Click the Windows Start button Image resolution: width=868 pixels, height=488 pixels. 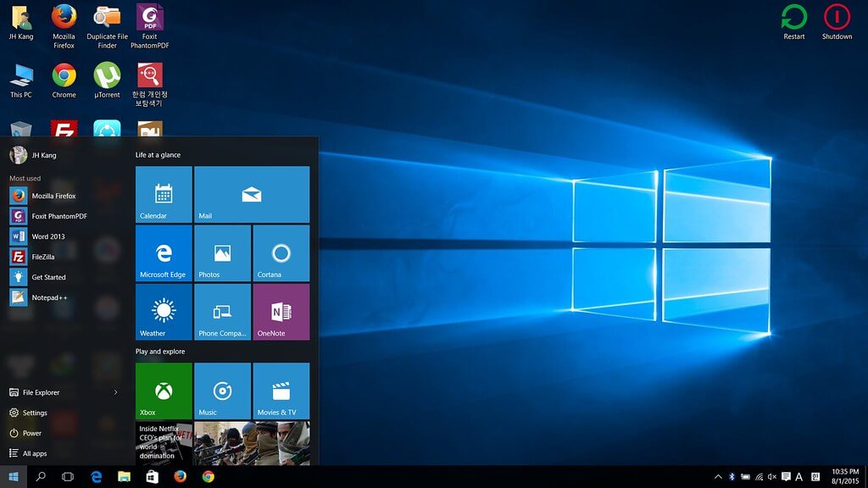pyautogui.click(x=14, y=476)
